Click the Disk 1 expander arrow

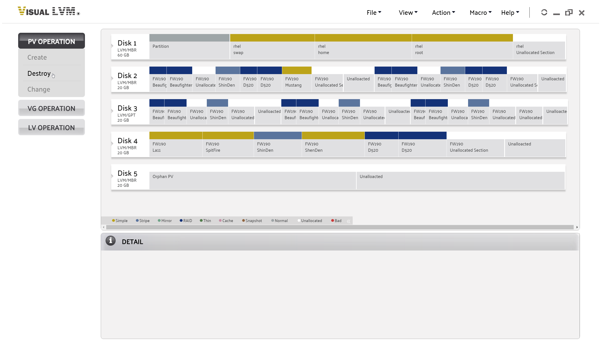coord(112,46)
